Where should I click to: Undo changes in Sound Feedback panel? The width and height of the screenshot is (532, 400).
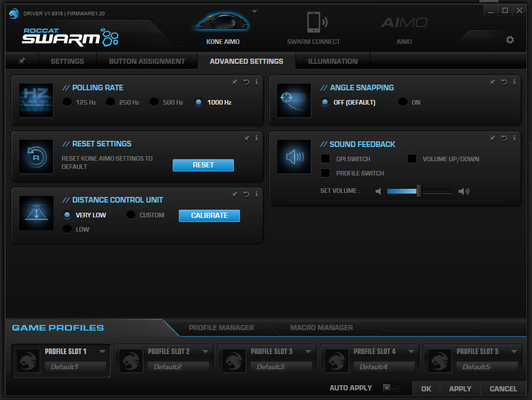click(x=504, y=138)
